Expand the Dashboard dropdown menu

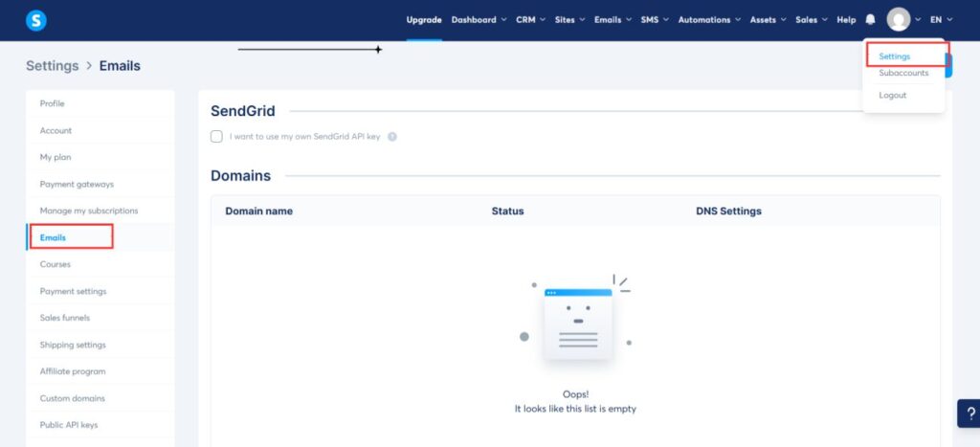pyautogui.click(x=479, y=20)
